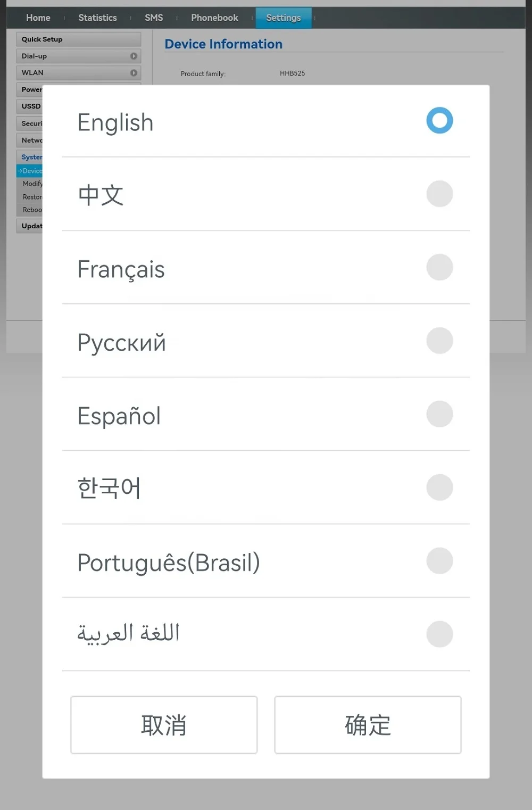
Task: Select the English language radio button
Action: click(x=439, y=120)
